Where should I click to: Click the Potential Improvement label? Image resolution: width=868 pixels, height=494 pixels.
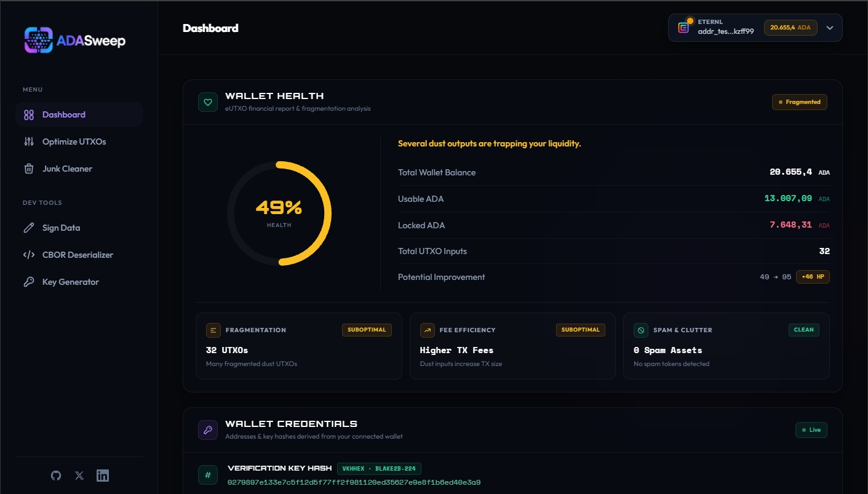click(x=442, y=277)
